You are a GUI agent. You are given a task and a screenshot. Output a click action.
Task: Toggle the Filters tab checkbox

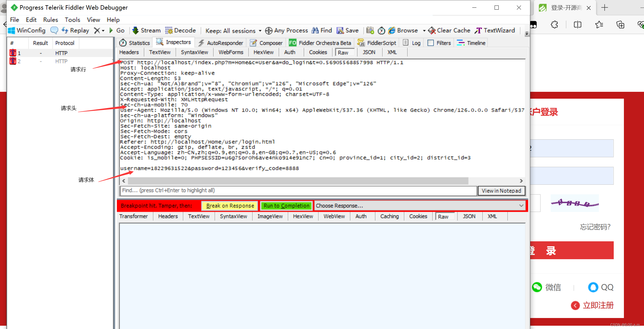[x=431, y=43]
